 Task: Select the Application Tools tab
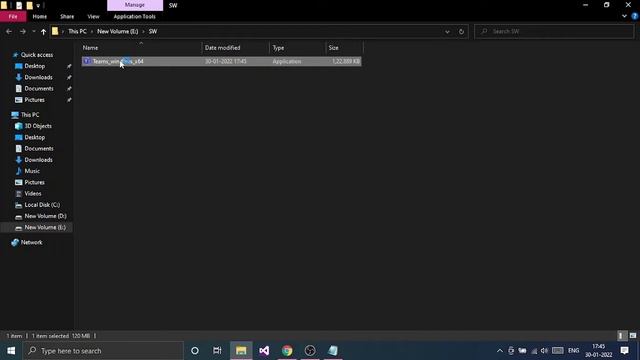(134, 16)
